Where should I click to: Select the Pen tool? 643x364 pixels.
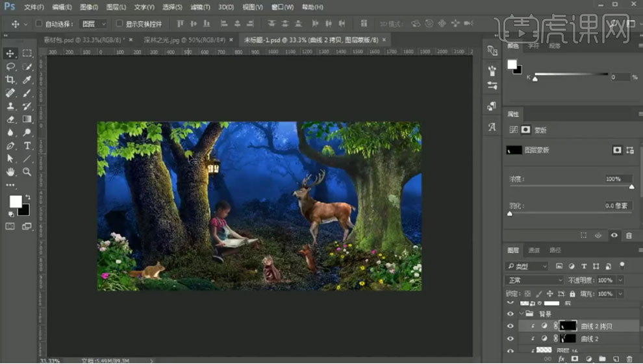pos(10,146)
